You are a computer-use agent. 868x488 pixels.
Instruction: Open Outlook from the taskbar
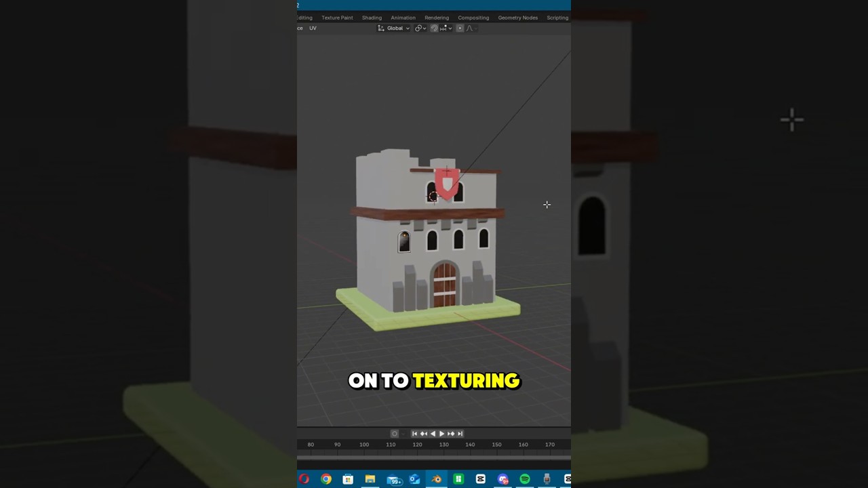tap(414, 479)
